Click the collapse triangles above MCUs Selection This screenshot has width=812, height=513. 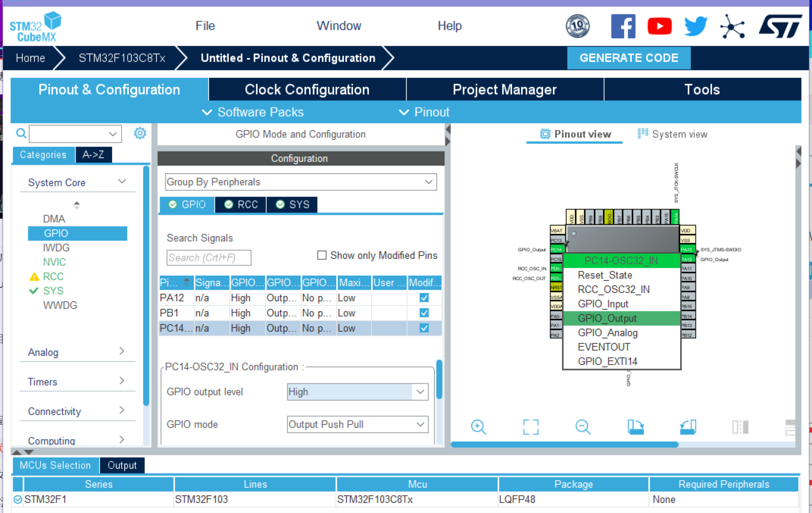(23, 452)
